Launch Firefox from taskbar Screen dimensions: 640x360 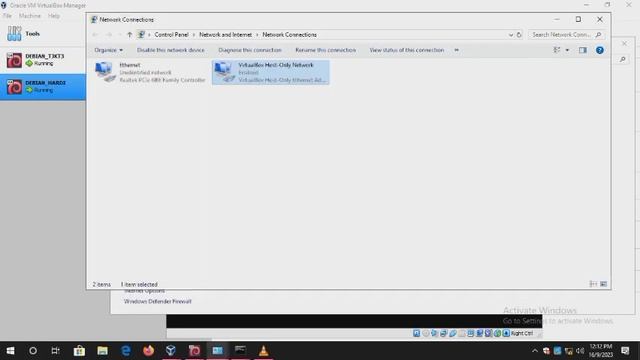click(x=149, y=351)
